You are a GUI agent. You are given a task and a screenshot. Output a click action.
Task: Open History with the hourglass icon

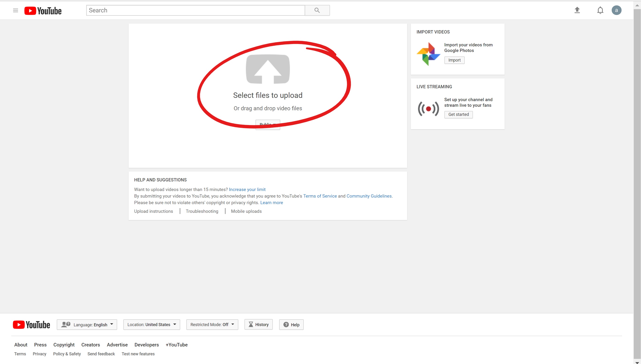(x=258, y=324)
